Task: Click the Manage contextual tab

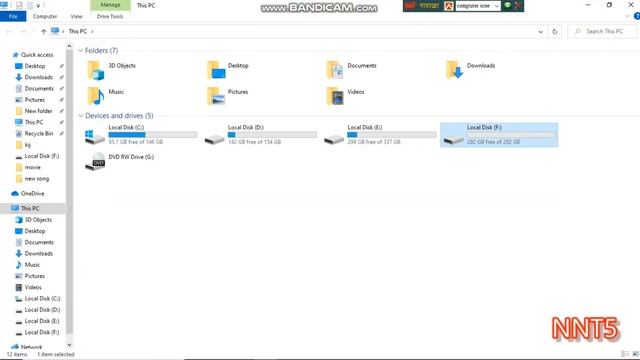Action: pyautogui.click(x=110, y=5)
